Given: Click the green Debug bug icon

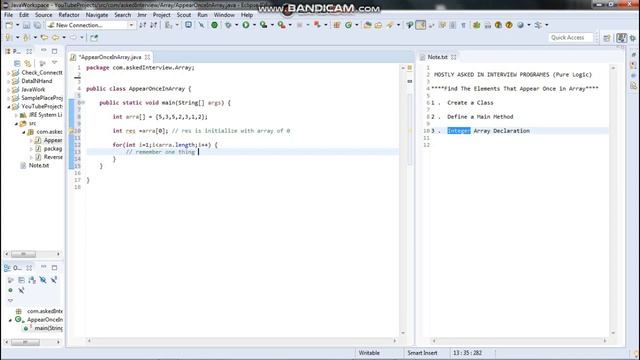Looking at the screenshot, I should pyautogui.click(x=228, y=25).
